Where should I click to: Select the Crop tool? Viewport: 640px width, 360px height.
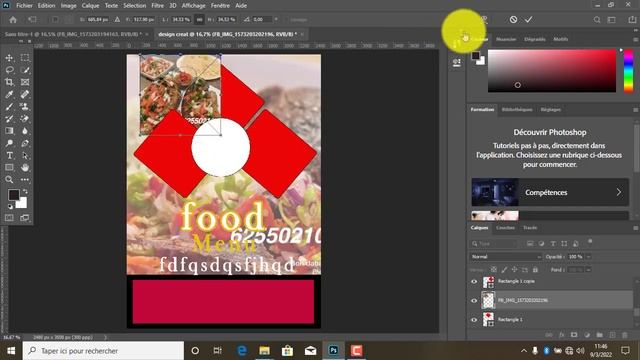click(9, 82)
